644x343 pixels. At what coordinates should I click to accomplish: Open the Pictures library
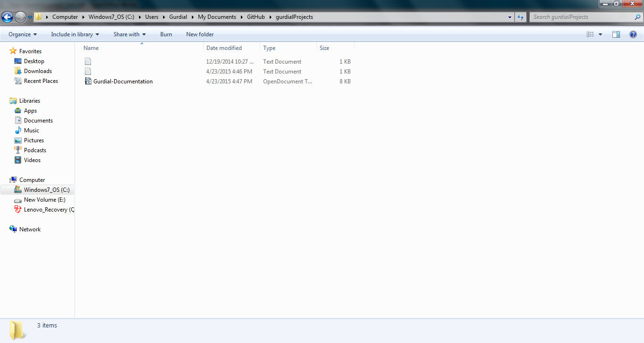tap(34, 140)
